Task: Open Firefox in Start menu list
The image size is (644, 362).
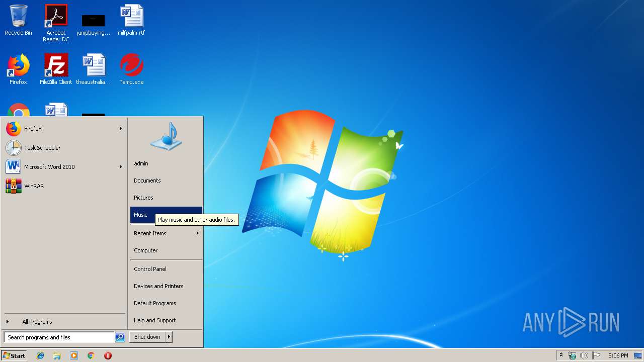Action: click(x=64, y=129)
